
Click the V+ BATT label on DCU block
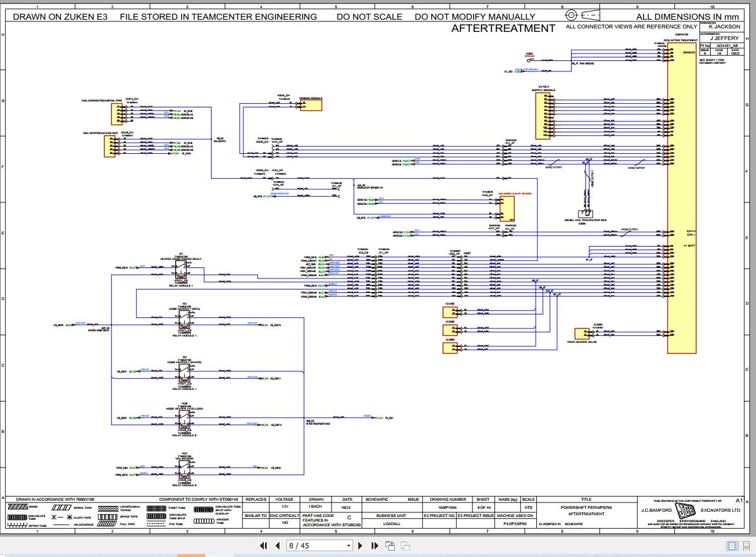(x=689, y=246)
